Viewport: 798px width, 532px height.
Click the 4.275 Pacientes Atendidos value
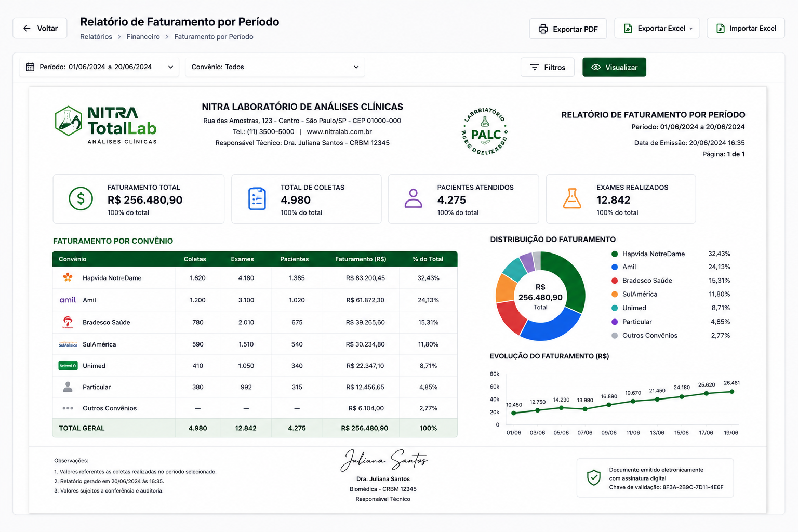[451, 200]
